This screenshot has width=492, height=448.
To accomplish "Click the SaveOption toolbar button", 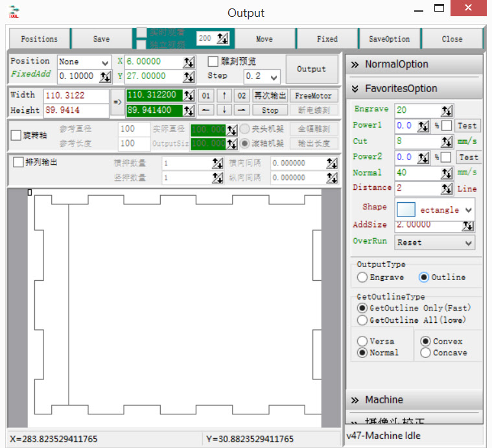I will [389, 39].
